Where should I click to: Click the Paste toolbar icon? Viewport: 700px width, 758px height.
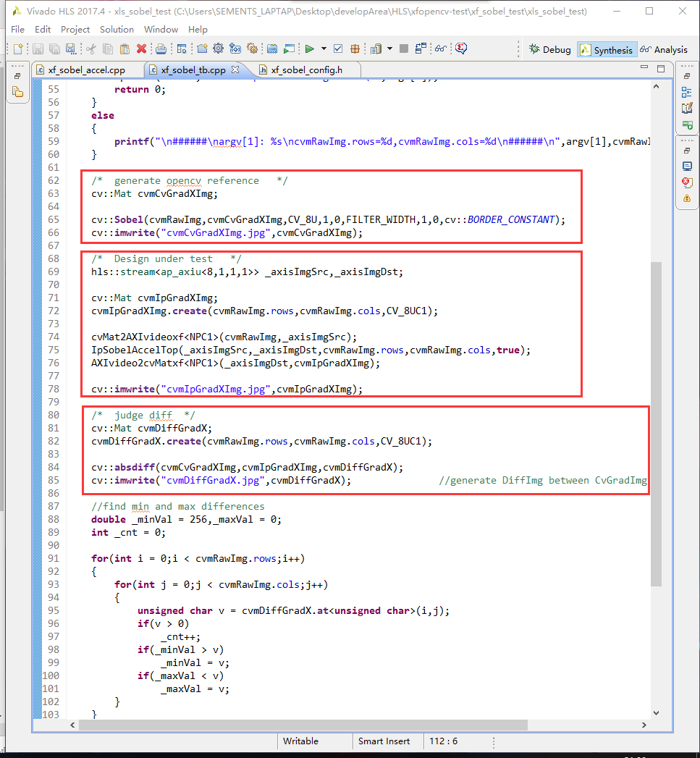click(125, 49)
